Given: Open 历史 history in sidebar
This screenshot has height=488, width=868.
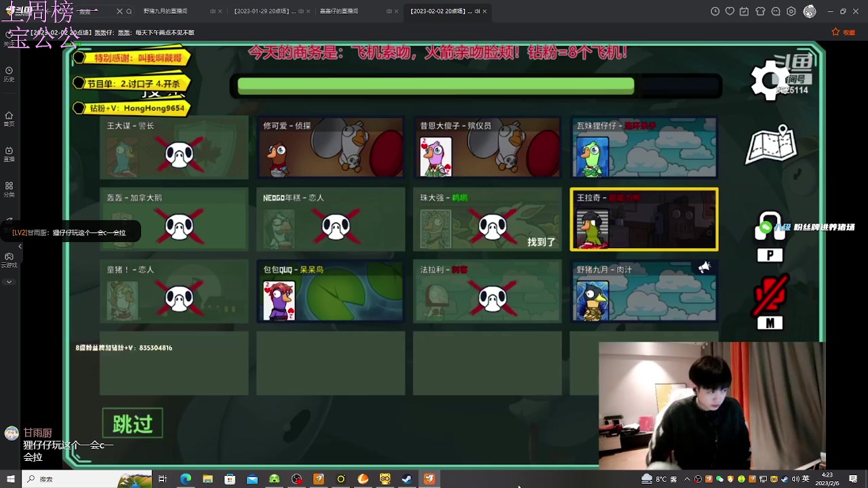Looking at the screenshot, I should point(9,75).
